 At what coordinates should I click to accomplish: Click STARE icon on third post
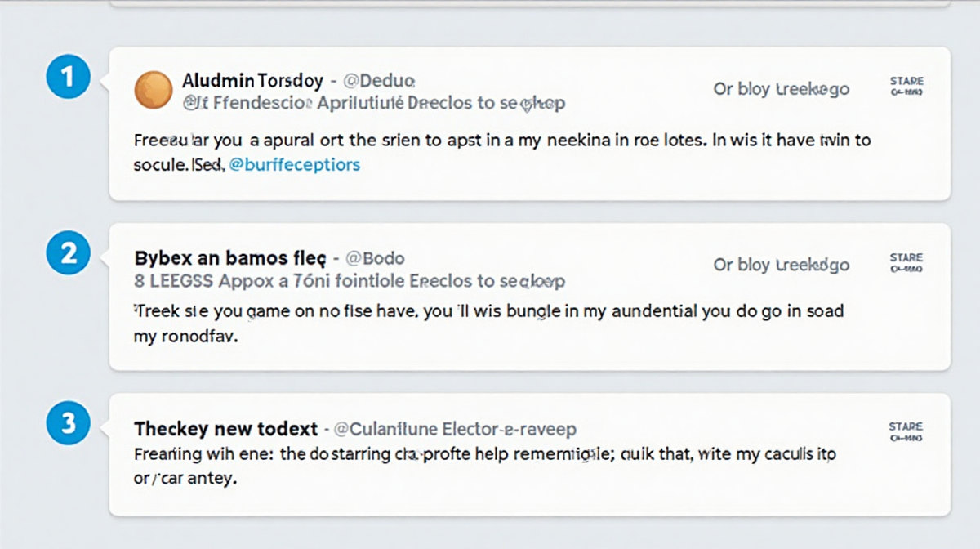point(906,431)
